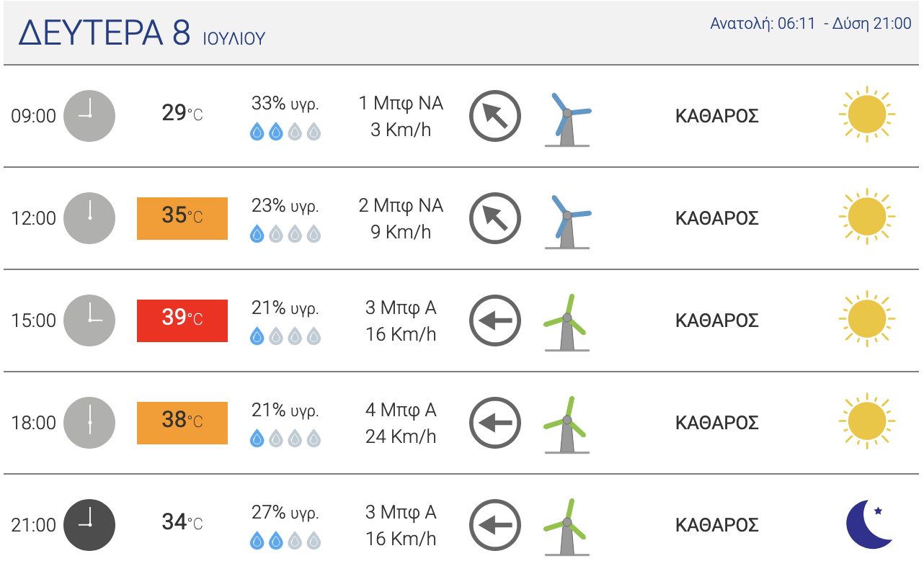Click the sunrise and sunset times text
This screenshot has height=574, width=924.
coord(810,24)
